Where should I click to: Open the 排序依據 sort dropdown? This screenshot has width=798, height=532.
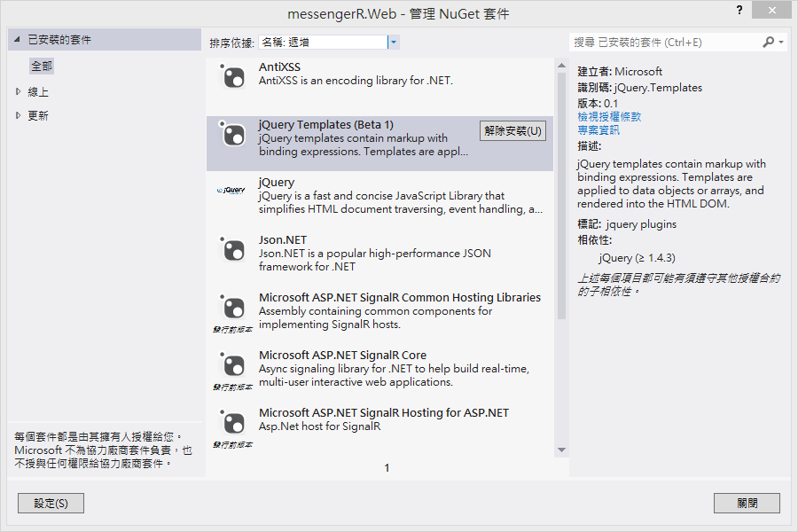pyautogui.click(x=394, y=43)
